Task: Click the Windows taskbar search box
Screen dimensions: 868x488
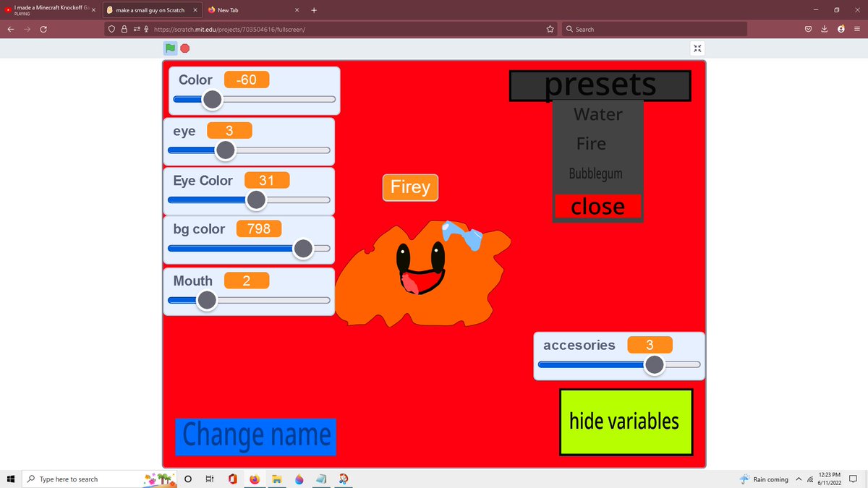Action: [100, 479]
